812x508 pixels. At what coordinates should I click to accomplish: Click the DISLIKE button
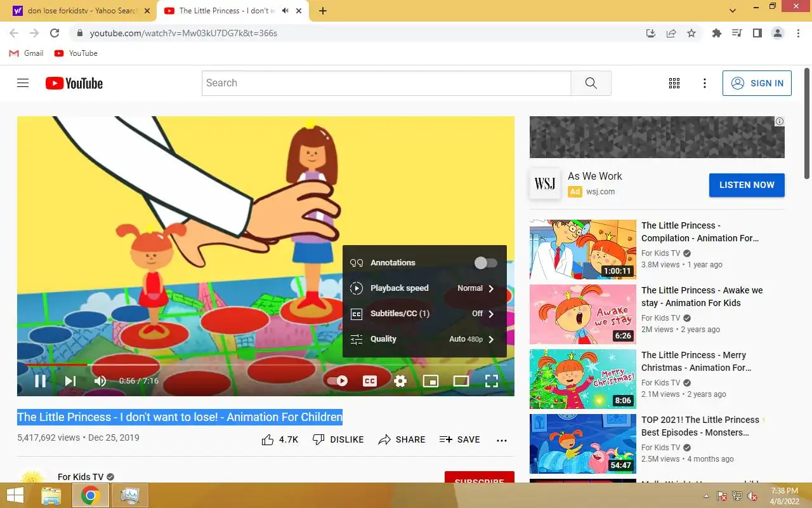click(338, 439)
